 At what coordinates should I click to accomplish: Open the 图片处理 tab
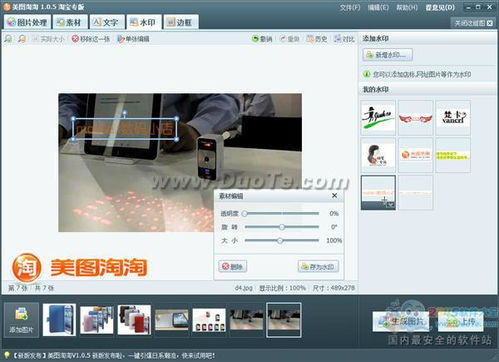pyautogui.click(x=27, y=22)
